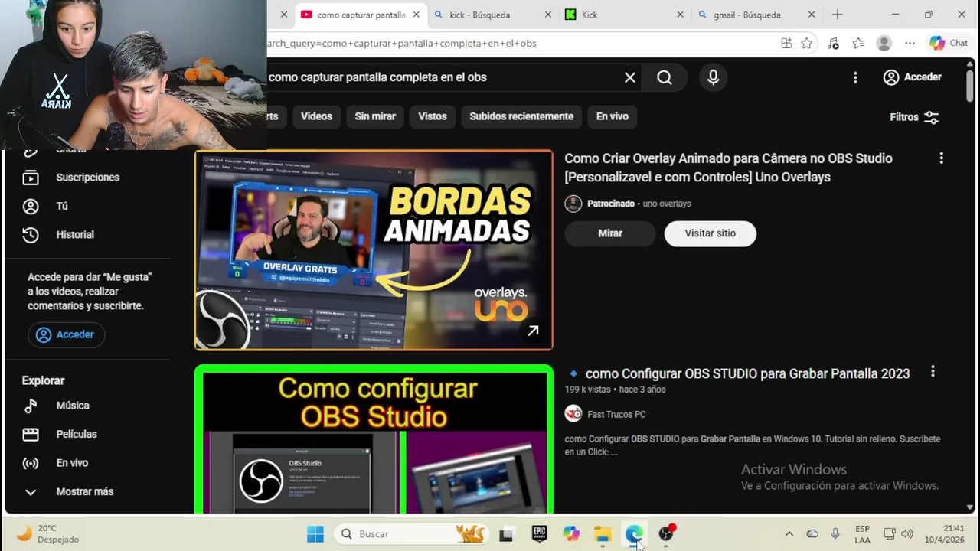980x551 pixels.
Task: Select the Sin mirar filter chip
Action: tap(375, 116)
